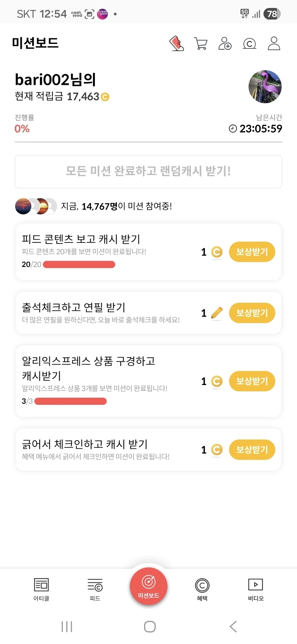Tap the participant avatars cluster
The width and height of the screenshot is (297, 644).
(36, 206)
